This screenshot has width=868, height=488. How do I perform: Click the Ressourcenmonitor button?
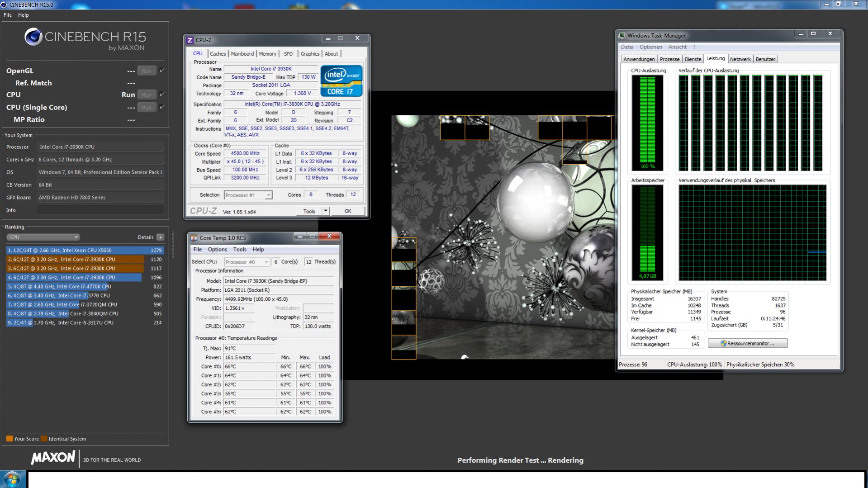pos(747,343)
